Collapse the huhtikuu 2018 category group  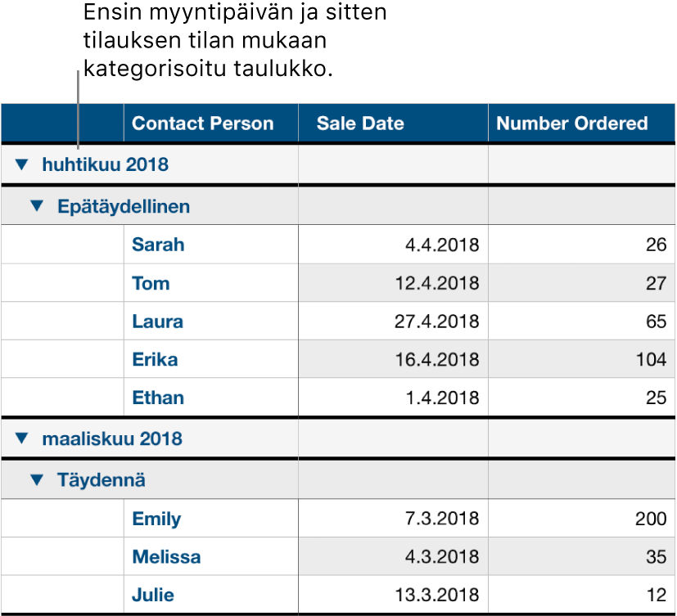click(22, 164)
